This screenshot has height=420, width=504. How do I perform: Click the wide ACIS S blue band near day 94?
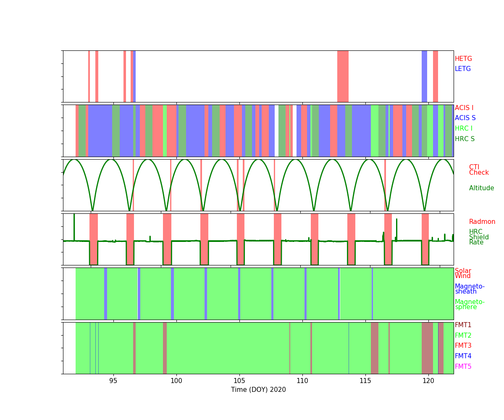tap(100, 131)
